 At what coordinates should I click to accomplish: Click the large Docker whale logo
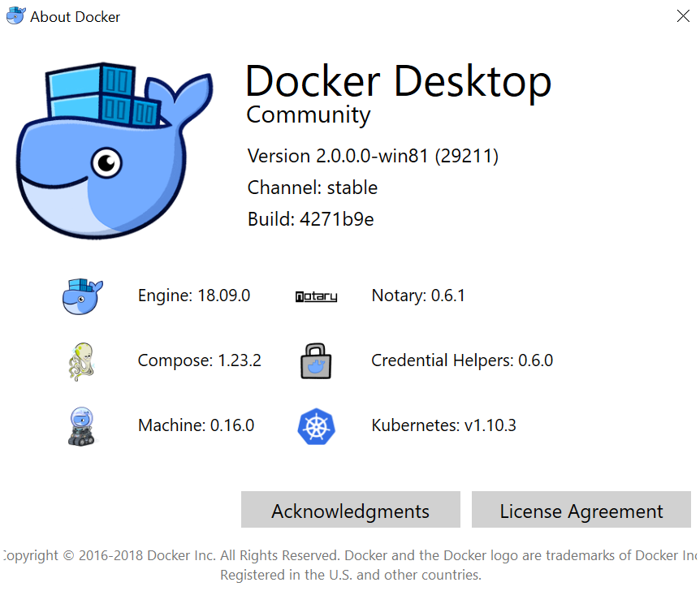coord(115,150)
